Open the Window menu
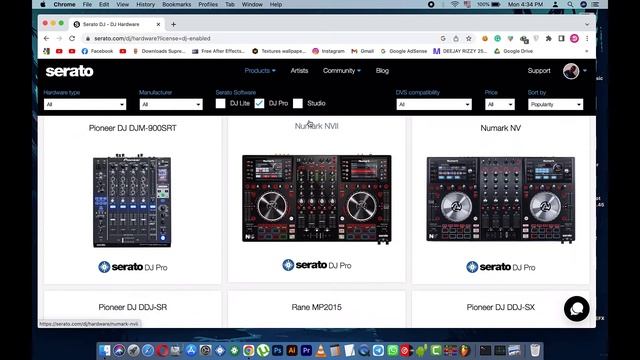 [252, 4]
